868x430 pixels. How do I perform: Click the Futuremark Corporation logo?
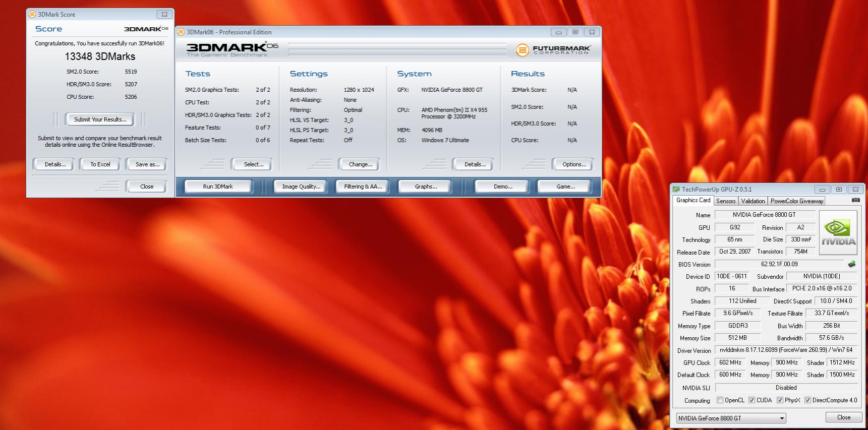click(x=553, y=50)
